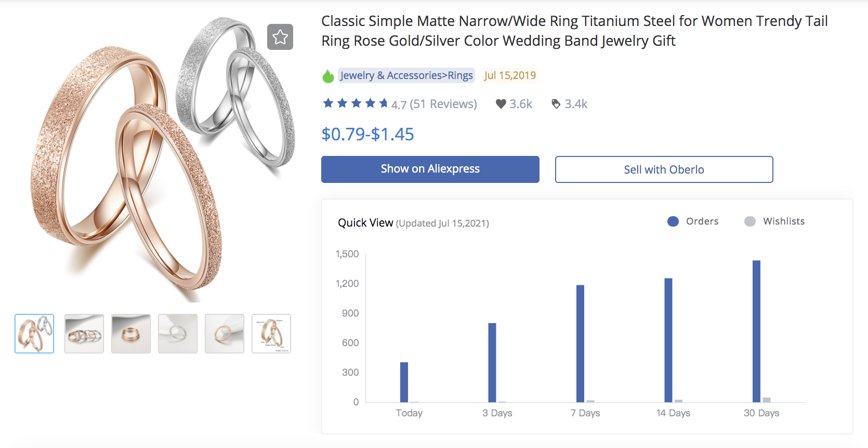Viewport: 868px width, 448px height.
Task: Open the 51 Reviews list
Action: 443,103
